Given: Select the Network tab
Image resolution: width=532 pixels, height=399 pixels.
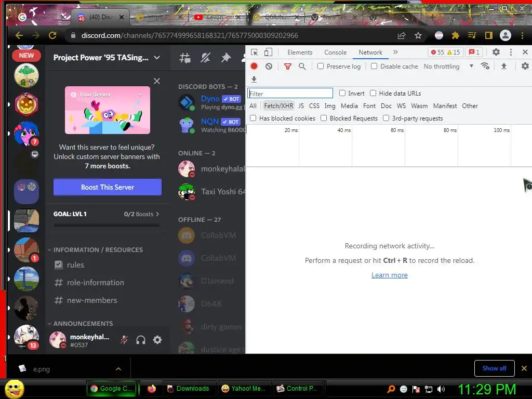Looking at the screenshot, I should [370, 52].
